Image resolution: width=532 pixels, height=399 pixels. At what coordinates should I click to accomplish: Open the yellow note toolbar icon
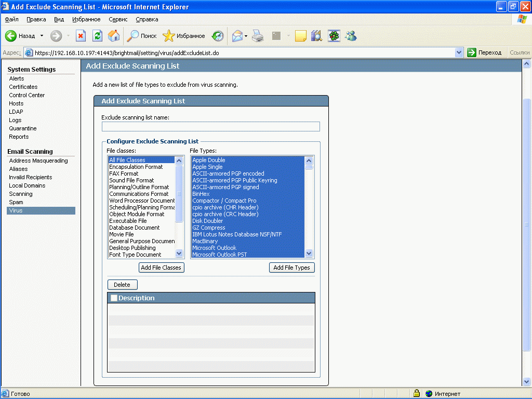tap(301, 36)
